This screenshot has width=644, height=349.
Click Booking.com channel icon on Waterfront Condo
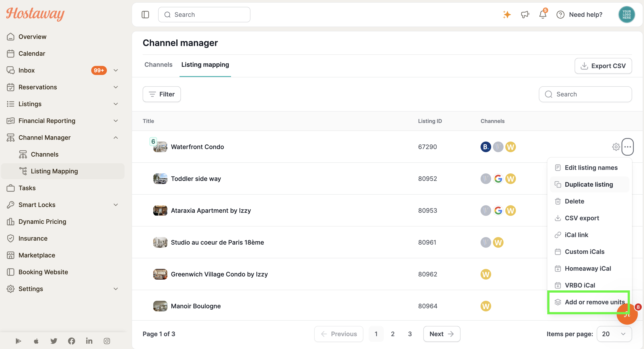pyautogui.click(x=486, y=147)
